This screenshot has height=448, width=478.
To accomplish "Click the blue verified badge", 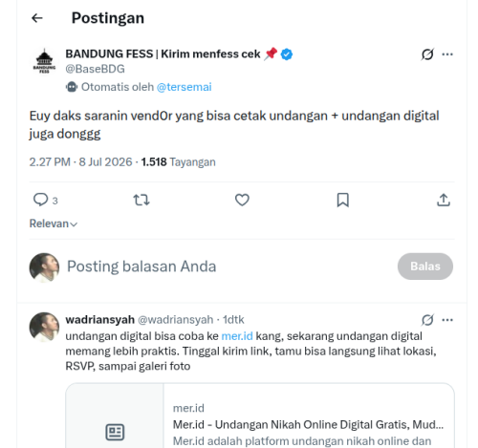I will point(287,54).
